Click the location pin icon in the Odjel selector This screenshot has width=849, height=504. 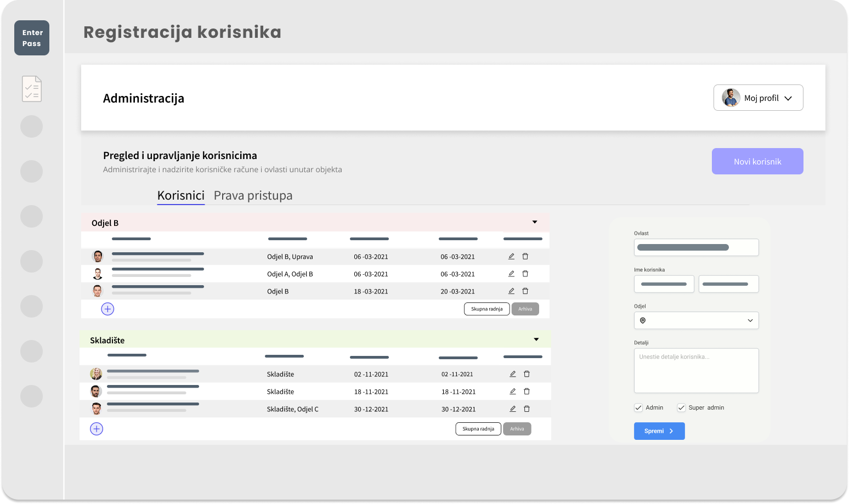pos(642,320)
